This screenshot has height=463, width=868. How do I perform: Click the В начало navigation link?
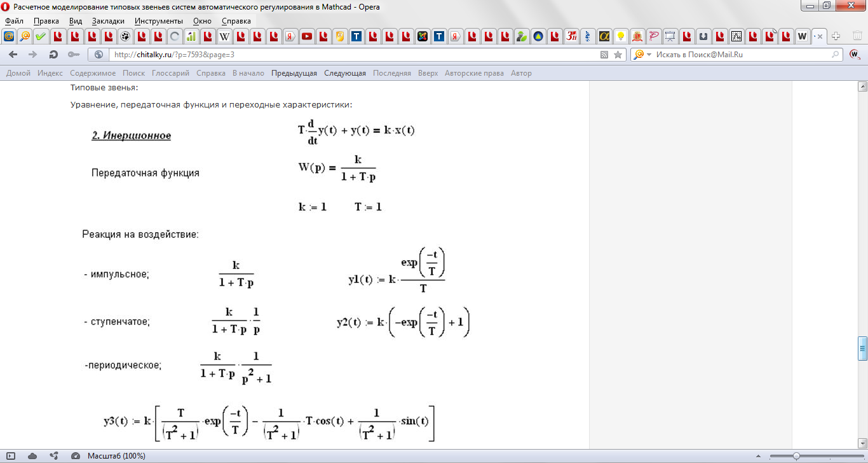[x=248, y=73]
